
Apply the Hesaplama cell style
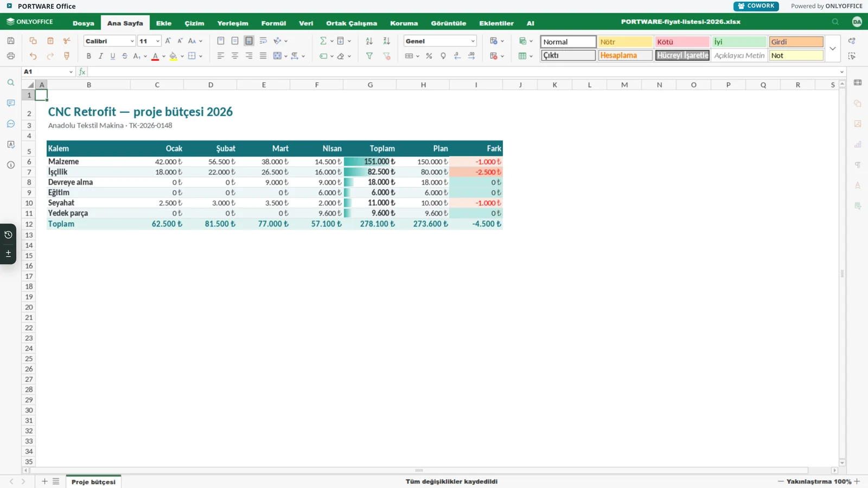pos(626,55)
